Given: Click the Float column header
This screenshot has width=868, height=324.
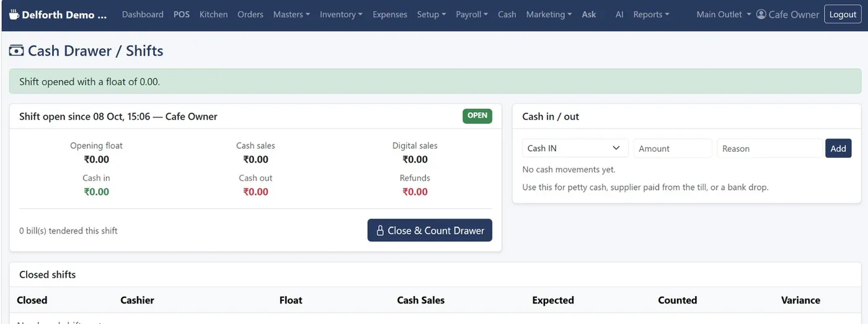Looking at the screenshot, I should tap(291, 300).
